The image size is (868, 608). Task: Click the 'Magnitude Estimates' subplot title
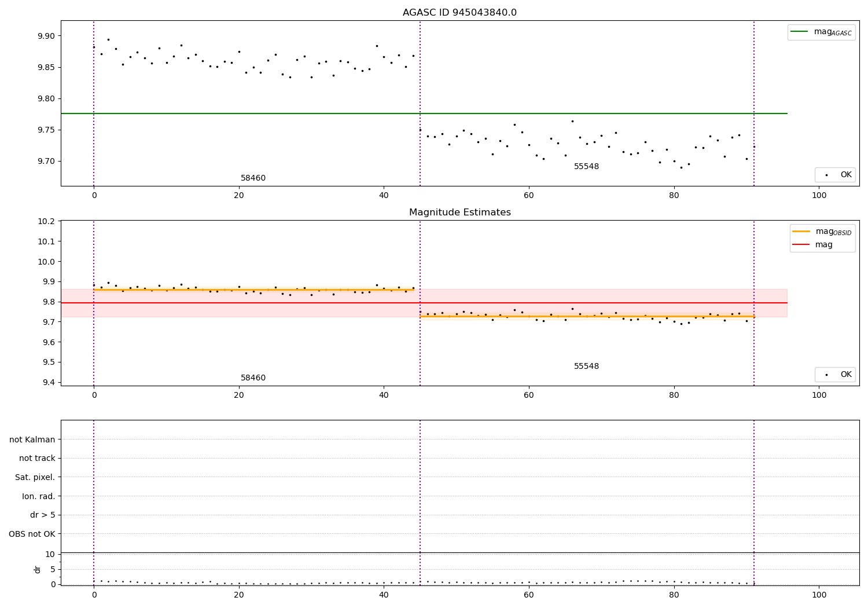pyautogui.click(x=459, y=213)
